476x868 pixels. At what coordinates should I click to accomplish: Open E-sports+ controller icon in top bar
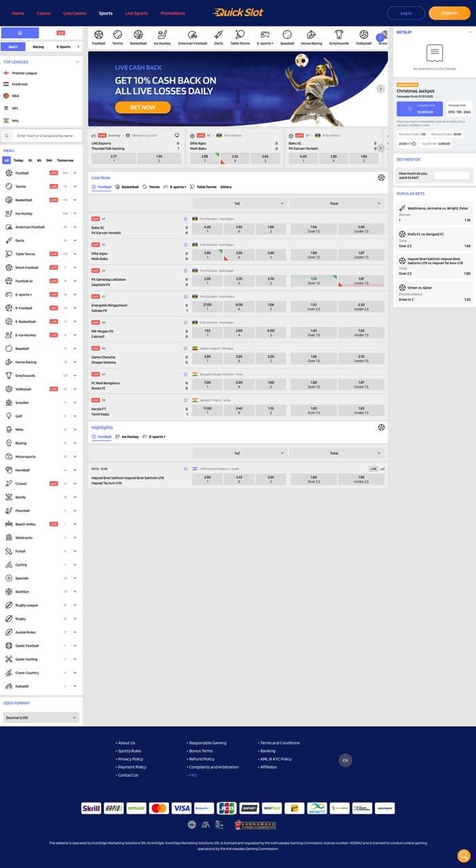[x=264, y=35]
